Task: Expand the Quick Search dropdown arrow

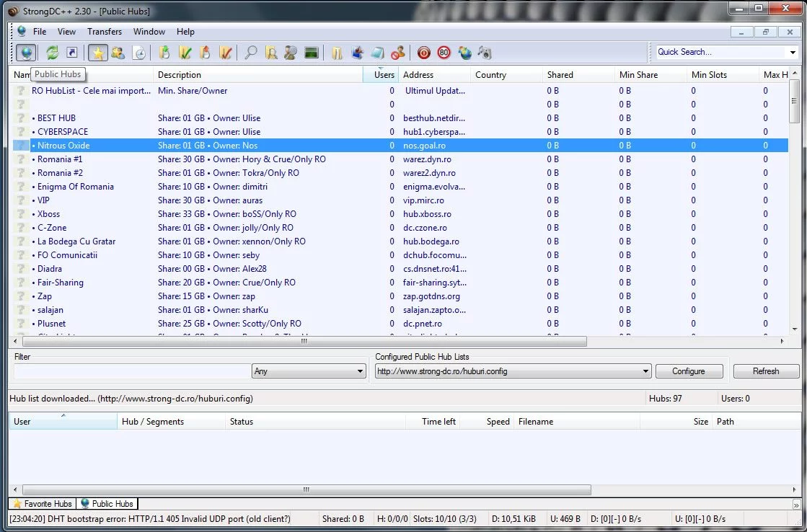Action: pos(793,52)
